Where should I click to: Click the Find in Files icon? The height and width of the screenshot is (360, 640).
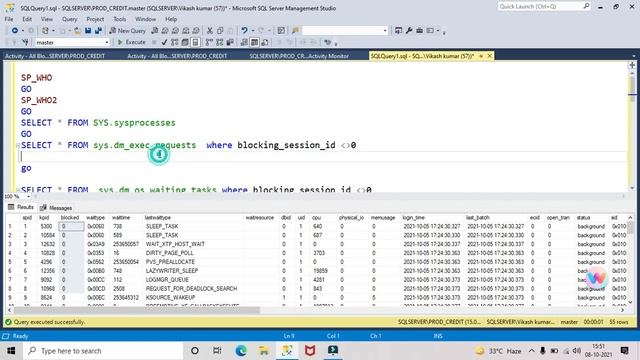[x=296, y=31]
